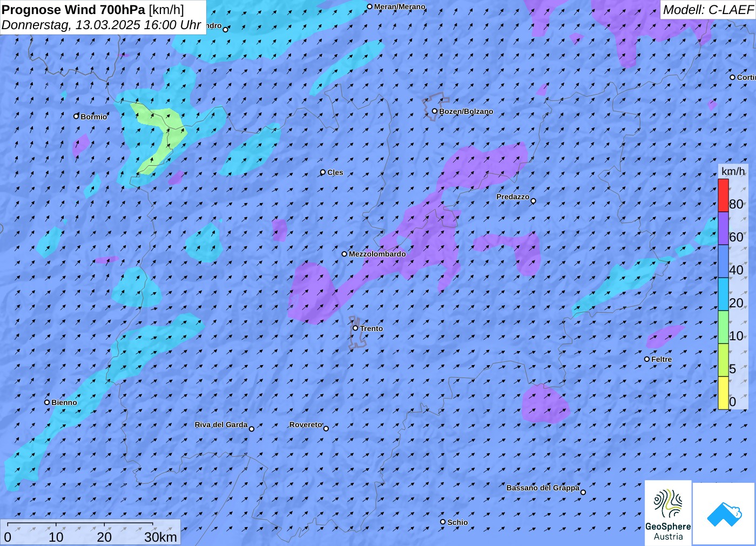The image size is (756, 546).
Task: Click the red 80 km/h legend swatch
Action: click(x=723, y=196)
